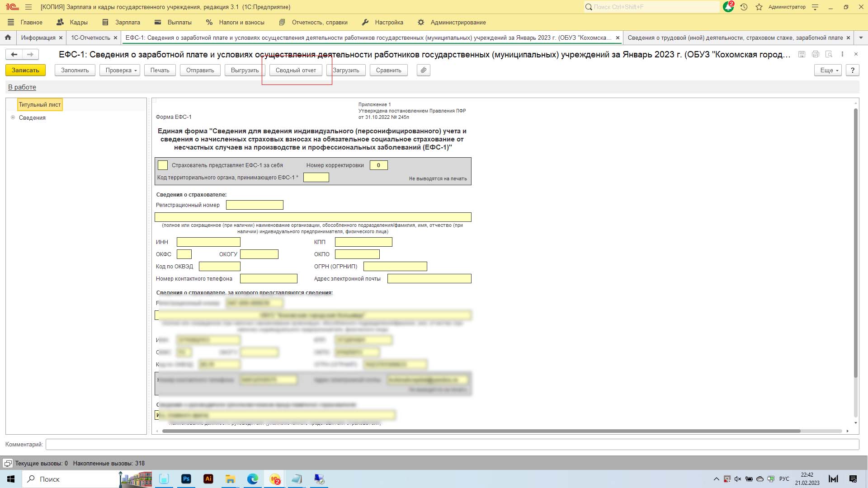
Task: Toggle Страхователь представляет ЕФС-1 за себя checkbox
Action: (163, 165)
